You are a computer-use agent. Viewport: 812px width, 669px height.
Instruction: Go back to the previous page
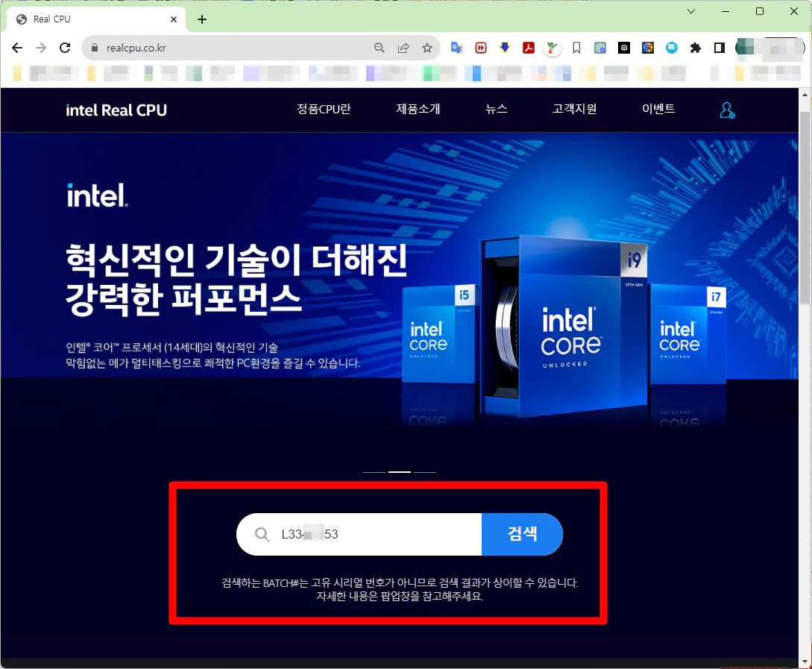(17, 48)
